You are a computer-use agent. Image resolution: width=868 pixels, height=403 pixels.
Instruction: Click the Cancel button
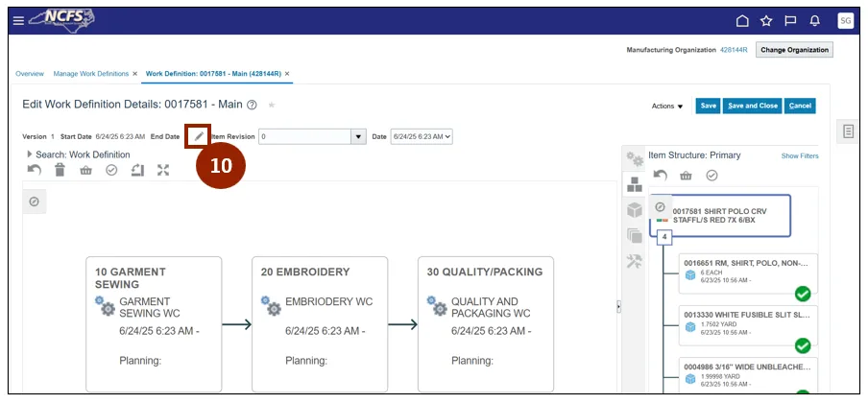[x=800, y=106]
